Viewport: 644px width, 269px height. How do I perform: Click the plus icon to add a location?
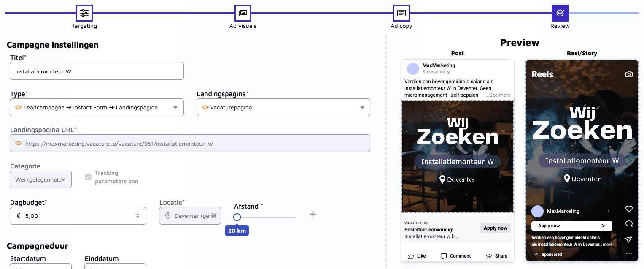point(313,214)
